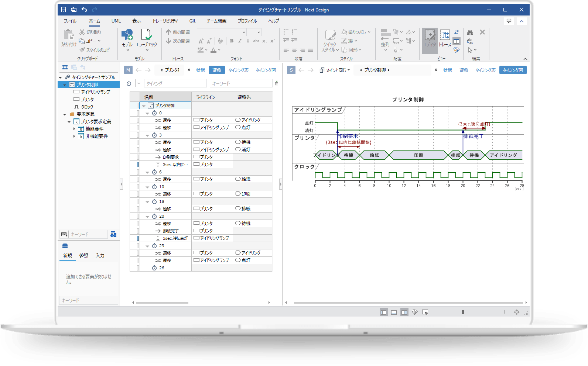Click the fit-to-screen icon in status bar
The height and width of the screenshot is (366, 588).
[516, 312]
